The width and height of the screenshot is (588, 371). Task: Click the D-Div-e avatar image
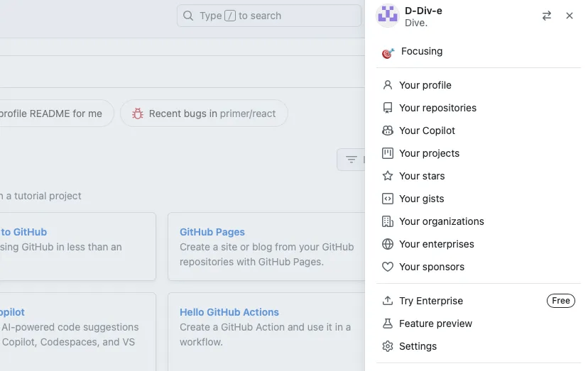pos(387,16)
